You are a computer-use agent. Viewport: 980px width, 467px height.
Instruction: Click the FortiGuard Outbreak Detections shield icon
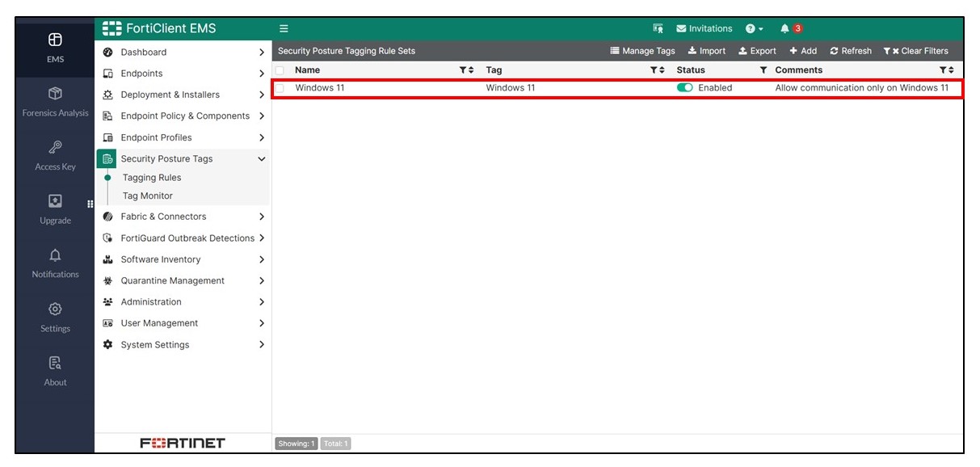(107, 238)
